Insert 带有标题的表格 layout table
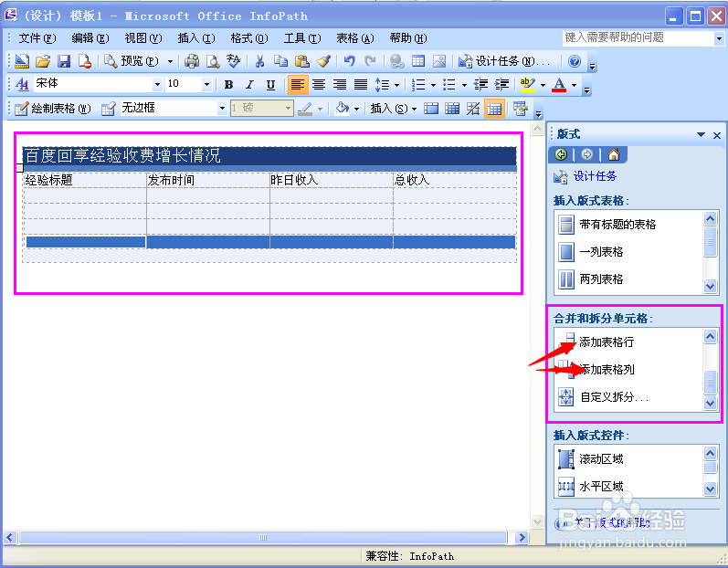 (617, 225)
